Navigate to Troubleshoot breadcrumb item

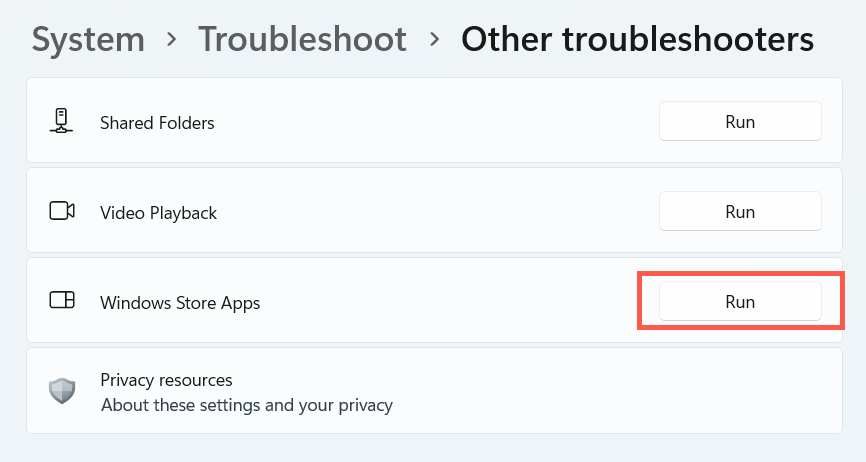click(302, 39)
